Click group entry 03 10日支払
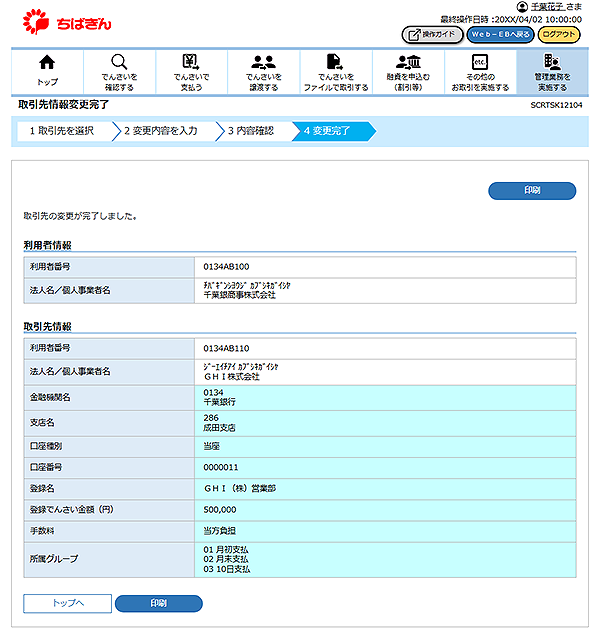The width and height of the screenshot is (600, 639). (227, 569)
